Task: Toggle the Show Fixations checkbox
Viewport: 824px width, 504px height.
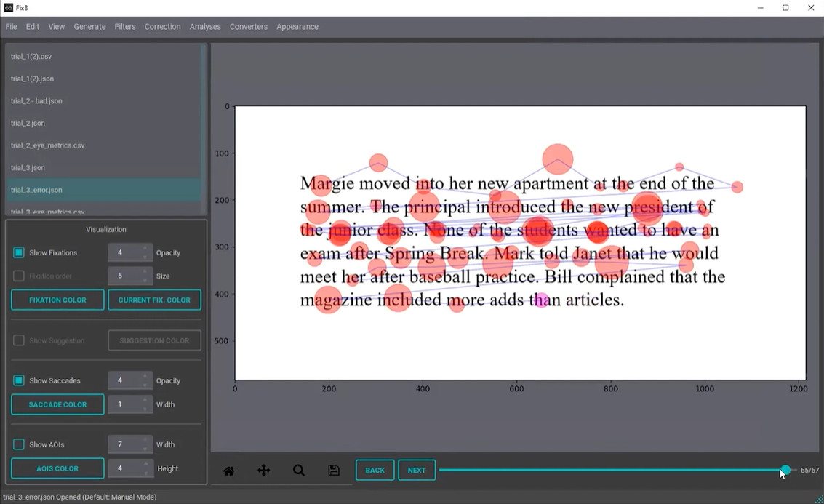Action: coord(18,253)
